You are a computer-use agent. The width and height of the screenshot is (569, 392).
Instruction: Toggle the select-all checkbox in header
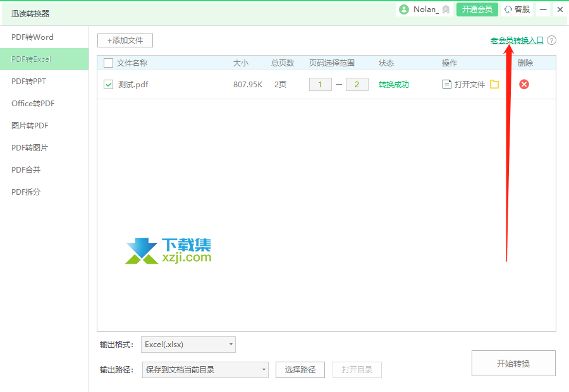[109, 63]
